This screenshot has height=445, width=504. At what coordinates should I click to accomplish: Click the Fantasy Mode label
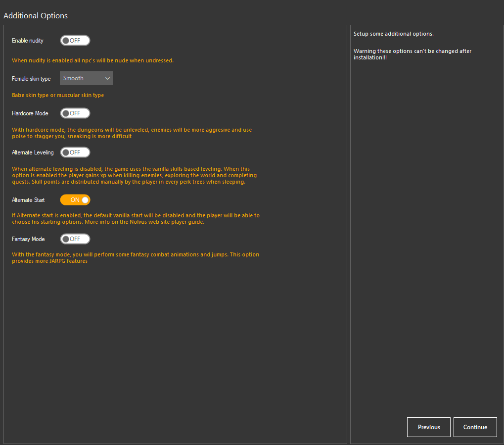[28, 239]
